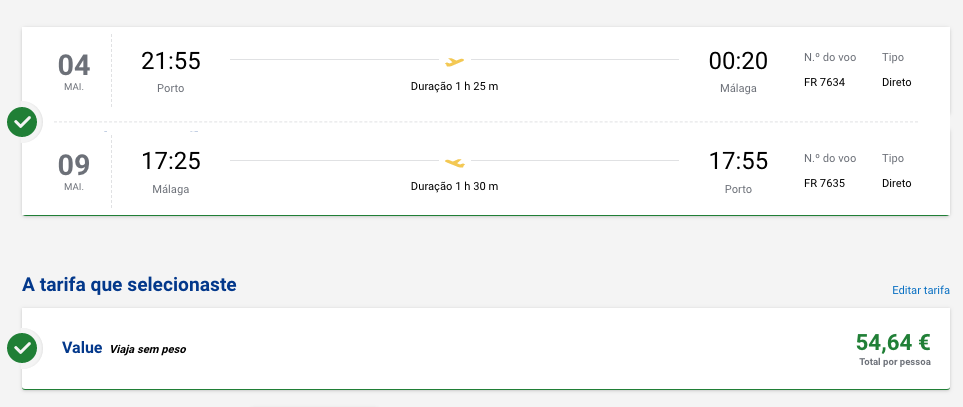The width and height of the screenshot is (963, 407).
Task: Click the Duração 1 h 25 m label
Action: pyautogui.click(x=454, y=86)
